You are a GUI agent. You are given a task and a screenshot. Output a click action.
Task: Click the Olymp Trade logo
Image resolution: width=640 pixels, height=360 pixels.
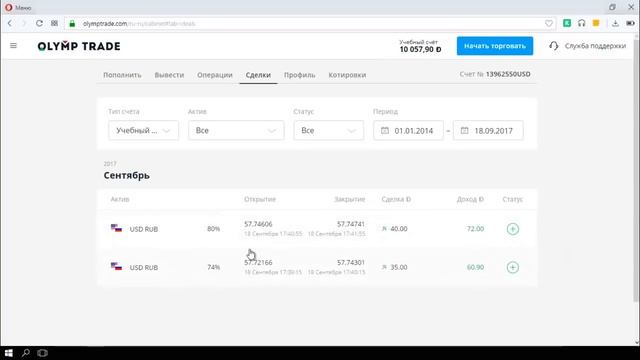tap(79, 46)
